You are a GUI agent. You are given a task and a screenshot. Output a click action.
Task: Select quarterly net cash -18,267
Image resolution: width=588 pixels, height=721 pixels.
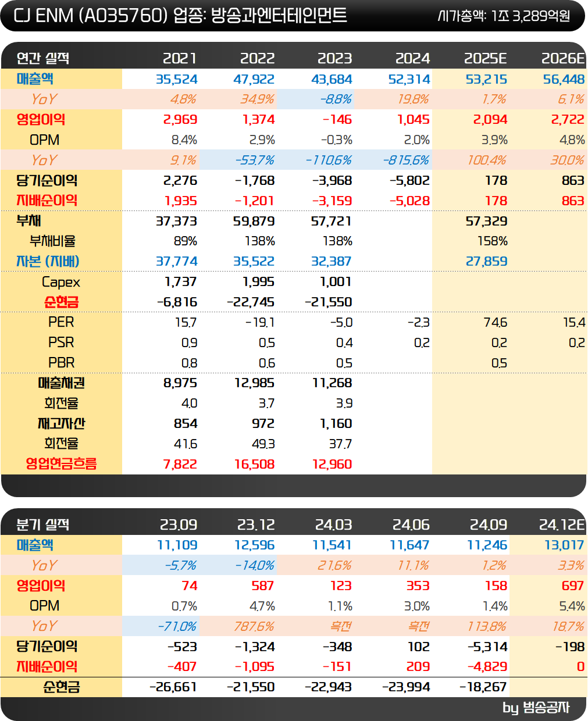[483, 687]
